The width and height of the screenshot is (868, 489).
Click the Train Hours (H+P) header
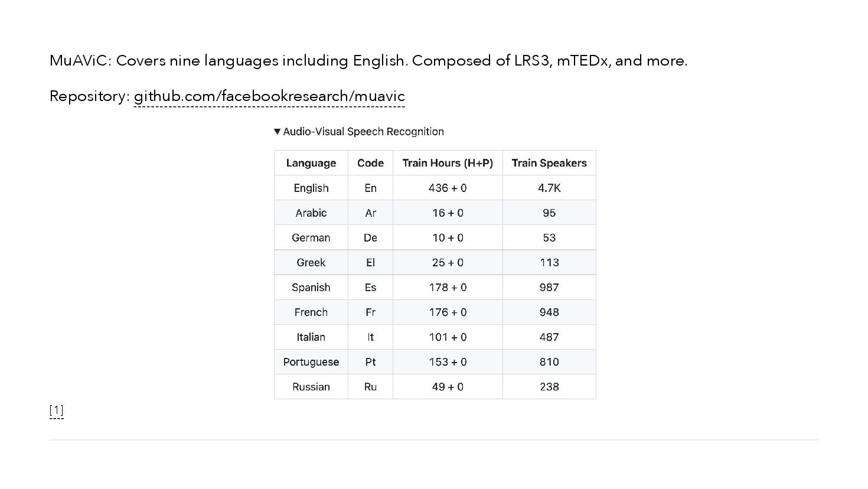(x=447, y=163)
